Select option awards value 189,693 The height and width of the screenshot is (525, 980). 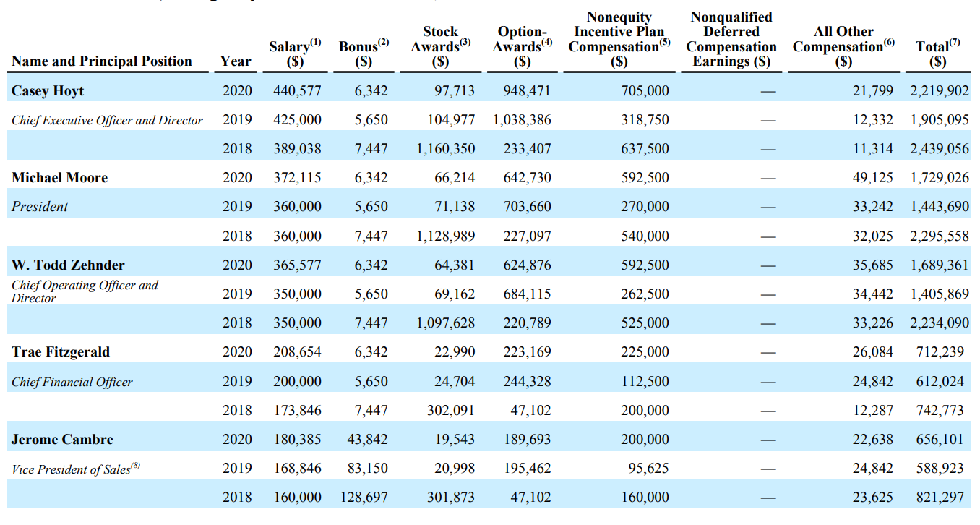point(527,440)
